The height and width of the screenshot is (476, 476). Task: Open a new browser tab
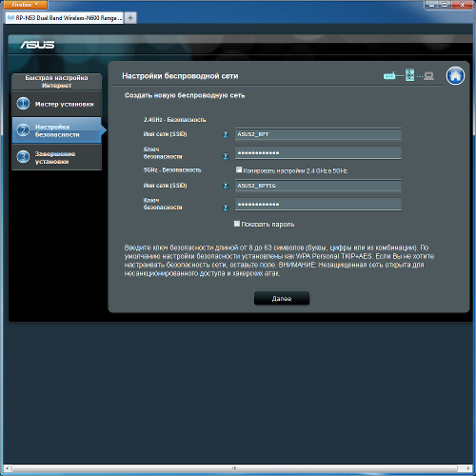[130, 18]
